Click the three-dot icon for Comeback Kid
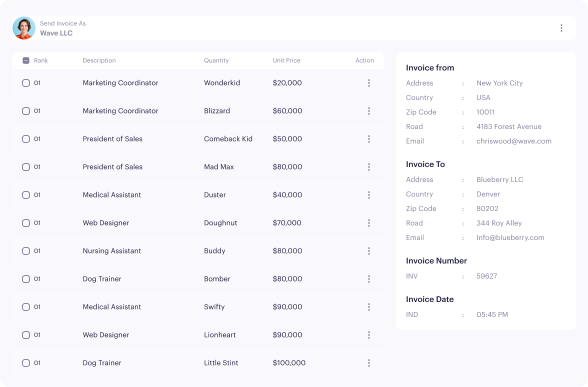The height and width of the screenshot is (387, 588). tap(368, 139)
